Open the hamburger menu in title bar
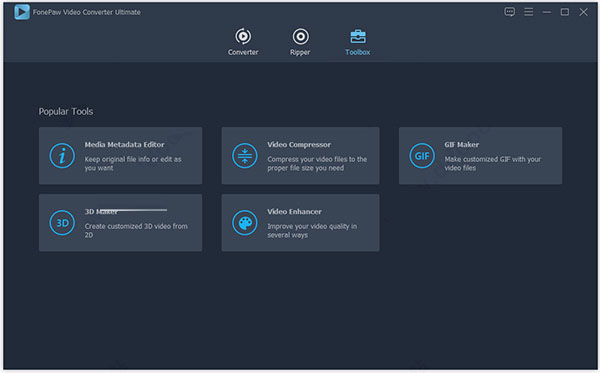 (x=528, y=12)
